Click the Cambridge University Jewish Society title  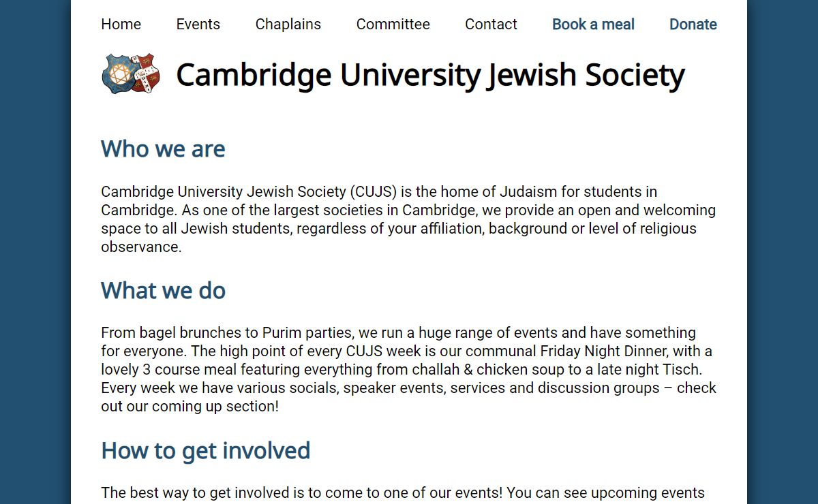(430, 75)
